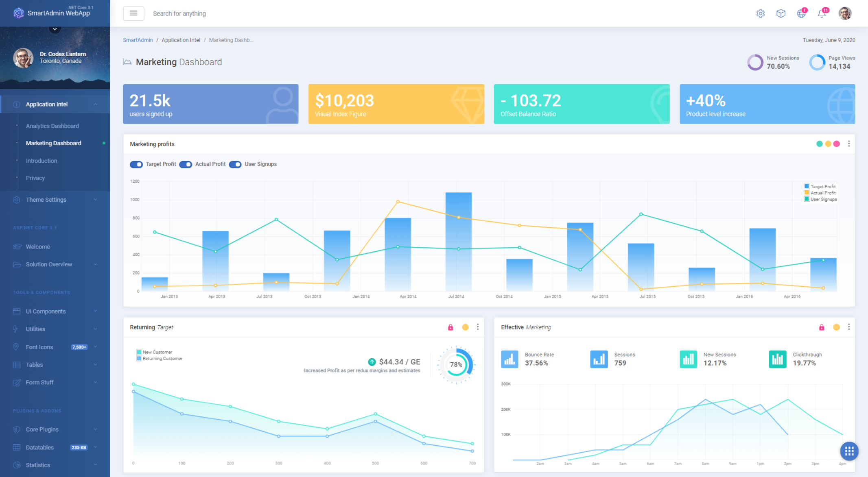Viewport: 868px width, 477px height.
Task: Click the Marketing Dashboard sidebar icon
Action: tap(16, 143)
